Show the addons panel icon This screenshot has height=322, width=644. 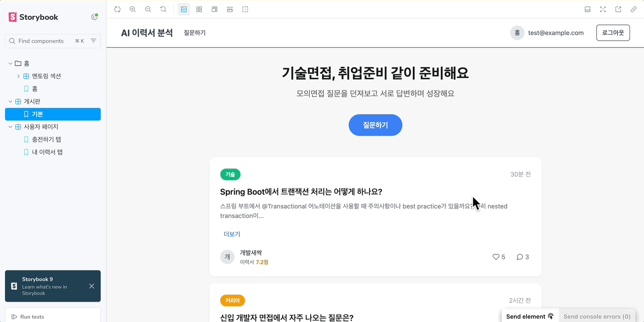coord(588,9)
